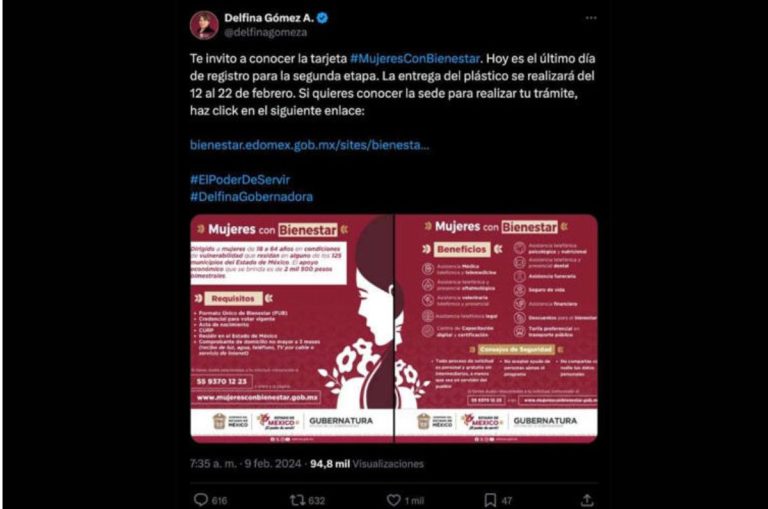Click the 632 repost count
Screen dimensions: 768x509
coord(316,501)
